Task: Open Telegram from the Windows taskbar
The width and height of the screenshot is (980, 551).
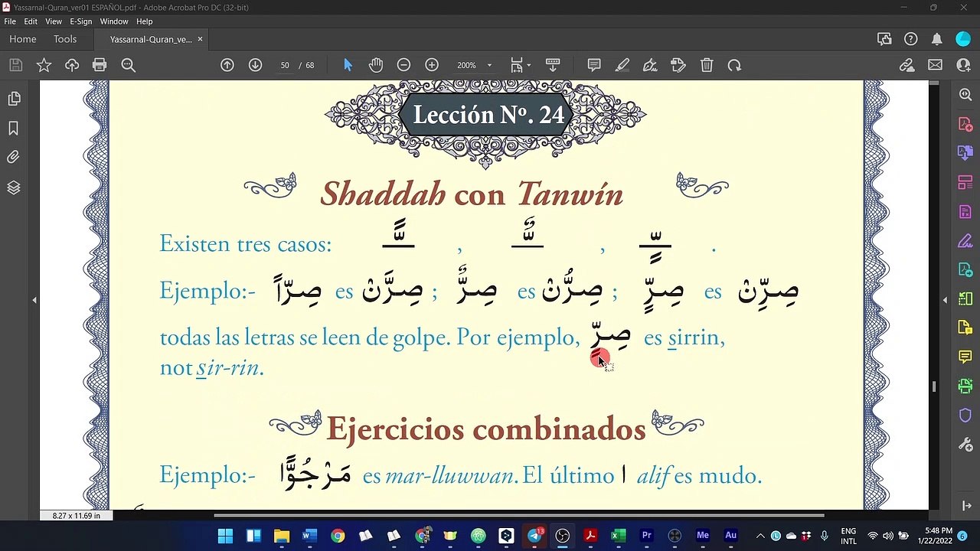Action: pyautogui.click(x=534, y=536)
